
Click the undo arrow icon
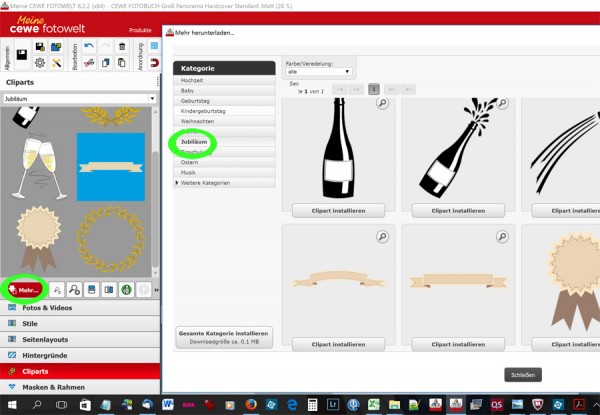pyautogui.click(x=89, y=46)
